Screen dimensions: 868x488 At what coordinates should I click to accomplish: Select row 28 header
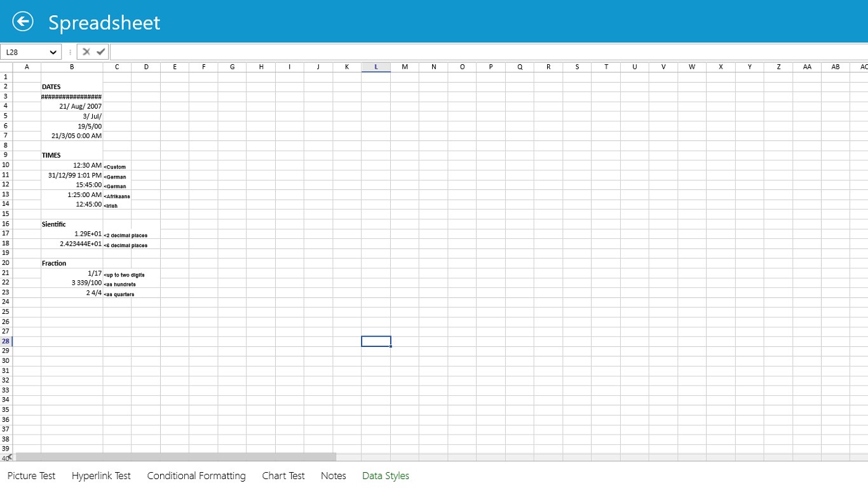6,341
